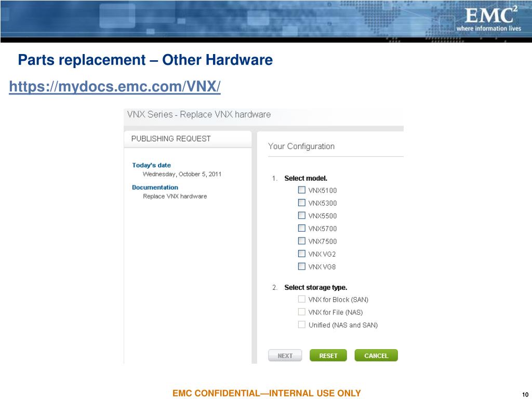Open the mydocs.emc.com/VNX link
The width and height of the screenshot is (532, 399).
[x=115, y=86]
